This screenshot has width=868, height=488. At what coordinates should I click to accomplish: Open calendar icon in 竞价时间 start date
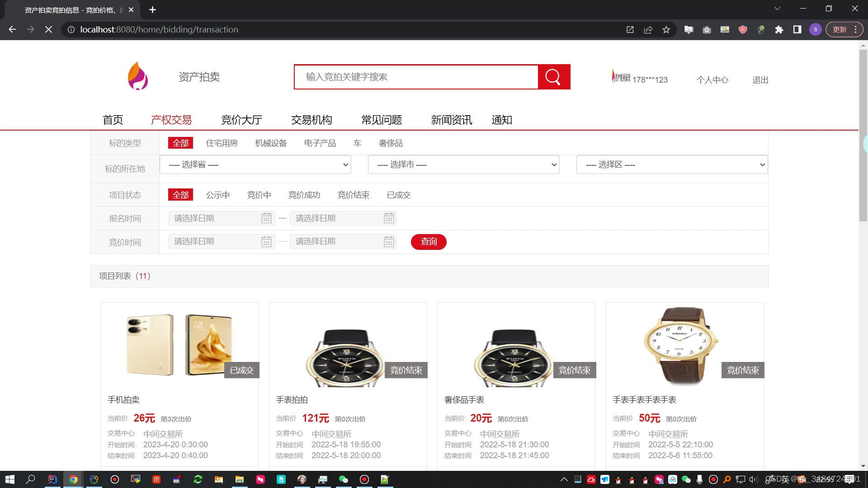click(x=266, y=242)
